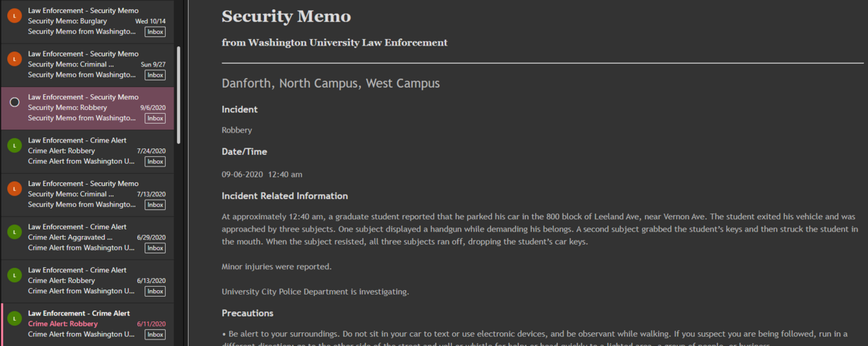
Task: Click the Inbox tag on the 6/13/2020 alert
Action: tap(155, 292)
